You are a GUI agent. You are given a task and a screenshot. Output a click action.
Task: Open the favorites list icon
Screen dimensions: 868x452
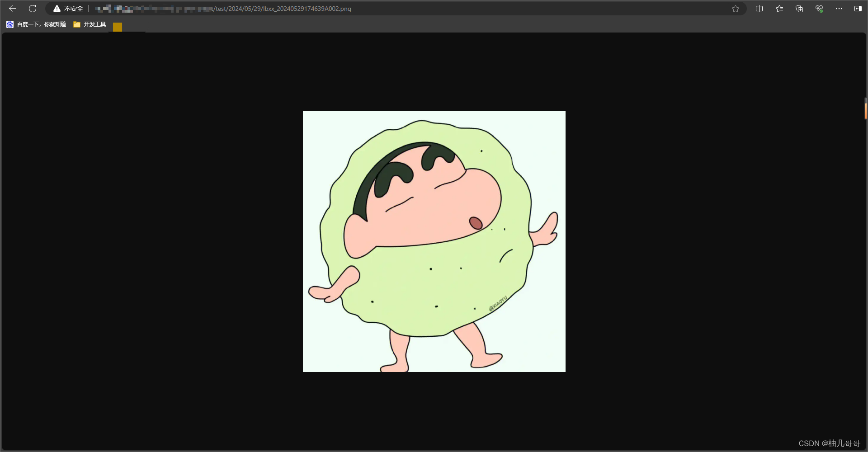click(x=779, y=9)
